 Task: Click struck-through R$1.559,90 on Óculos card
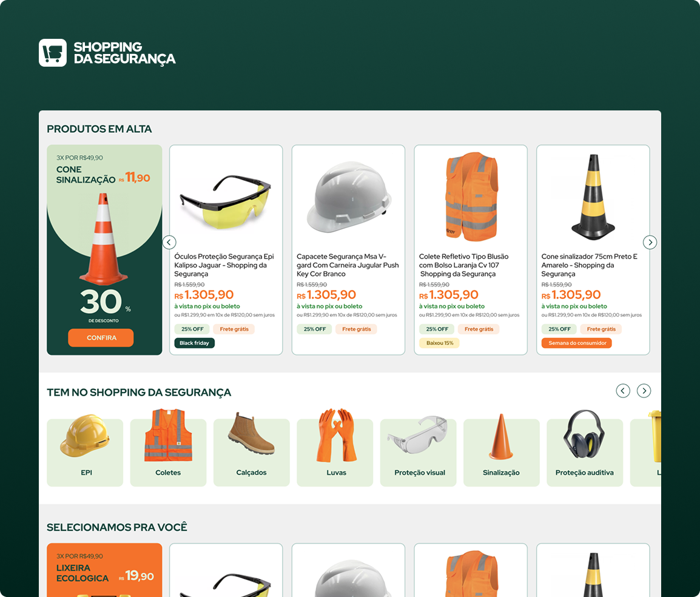tap(189, 285)
